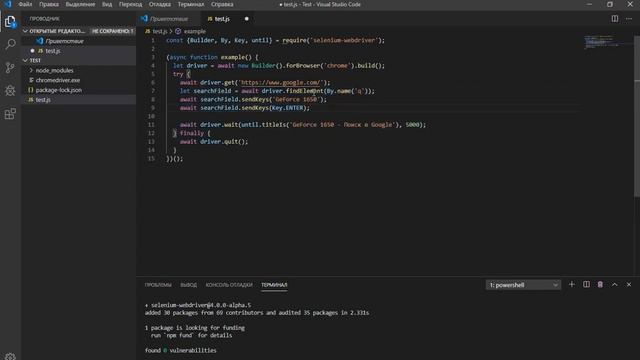Click the 'GeForce 1650' string on line 8
Screen dimensions: 640x360
pos(297,99)
